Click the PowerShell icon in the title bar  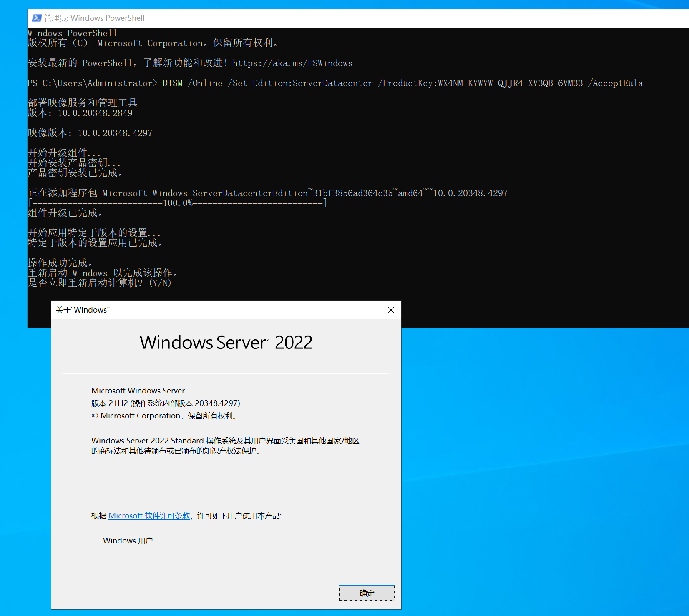(37, 18)
